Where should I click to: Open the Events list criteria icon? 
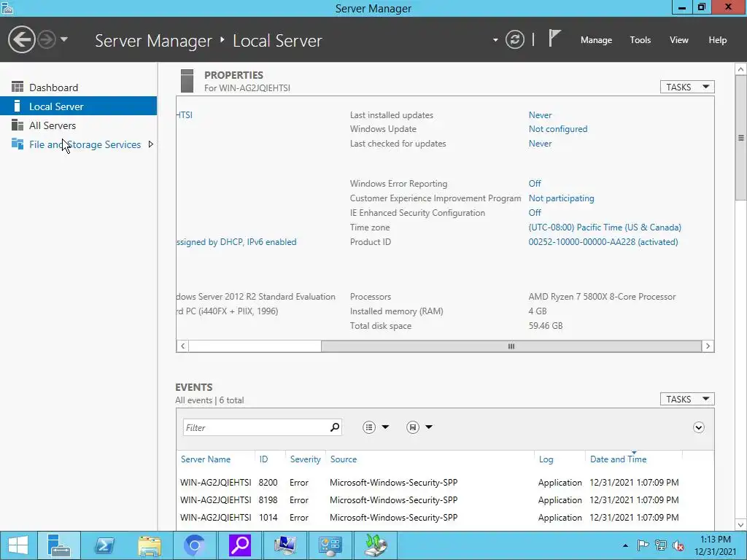click(x=368, y=427)
